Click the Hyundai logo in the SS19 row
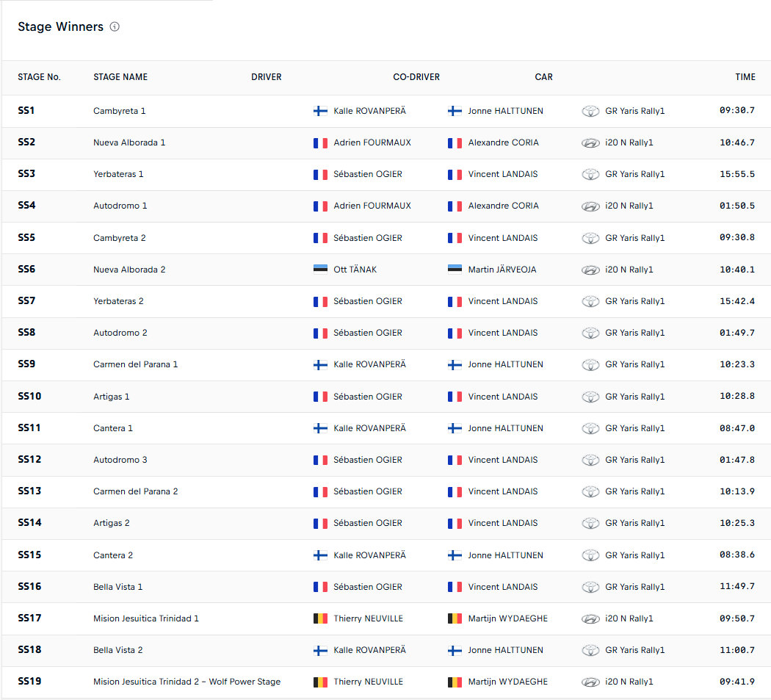Viewport: 771px width, 700px height. click(590, 682)
